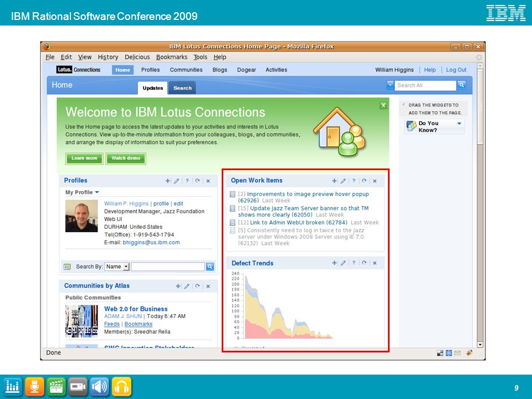The width and height of the screenshot is (532, 399).
Task: Click the Log Out link
Action: [456, 70]
